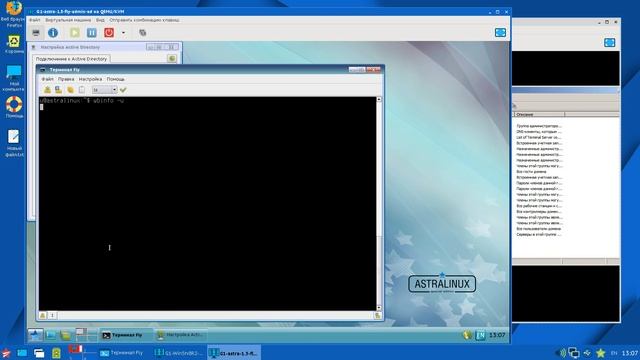
Task: Show virtual machine details info icon
Action: tap(53, 33)
